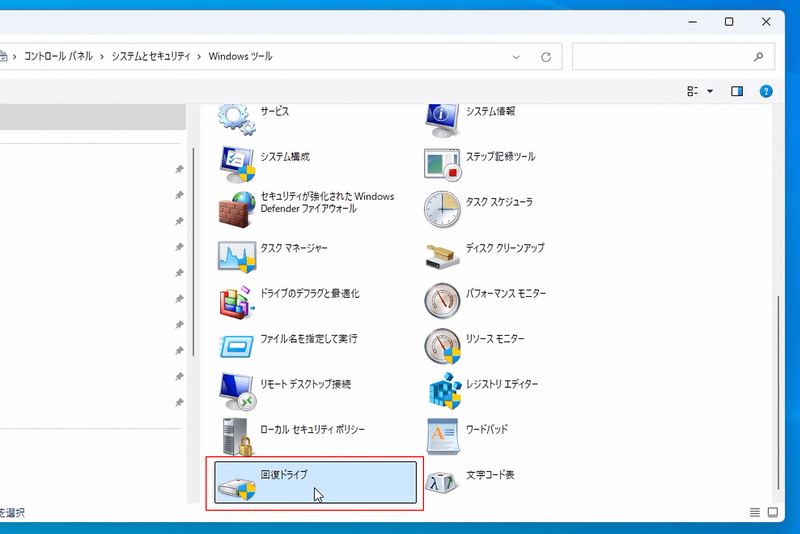Open the view options dropdown arrow
800x534 pixels.
click(710, 91)
